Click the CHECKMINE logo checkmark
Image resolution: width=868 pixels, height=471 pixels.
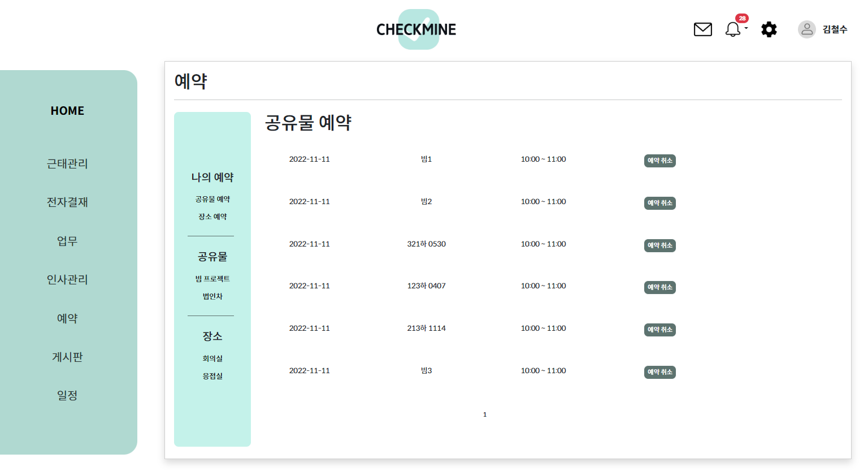pos(418,29)
